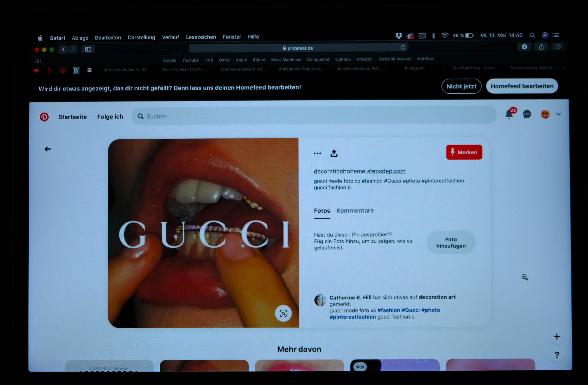Open the Webflow bookmark

(x=425, y=59)
